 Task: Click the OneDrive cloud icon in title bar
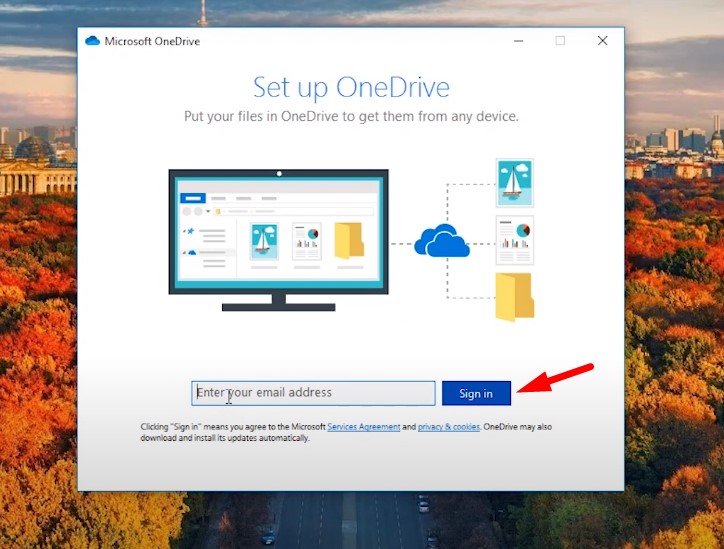(93, 41)
